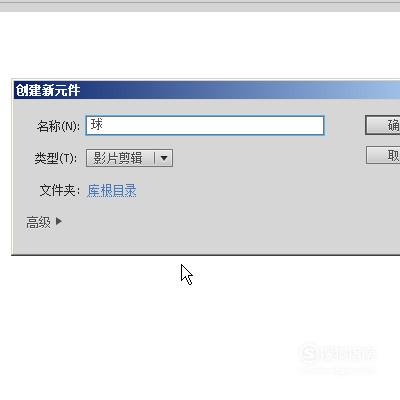Click the arrow button of the 类型 dropdown
Image resolution: width=400 pixels, height=400 pixels.
click(x=164, y=158)
